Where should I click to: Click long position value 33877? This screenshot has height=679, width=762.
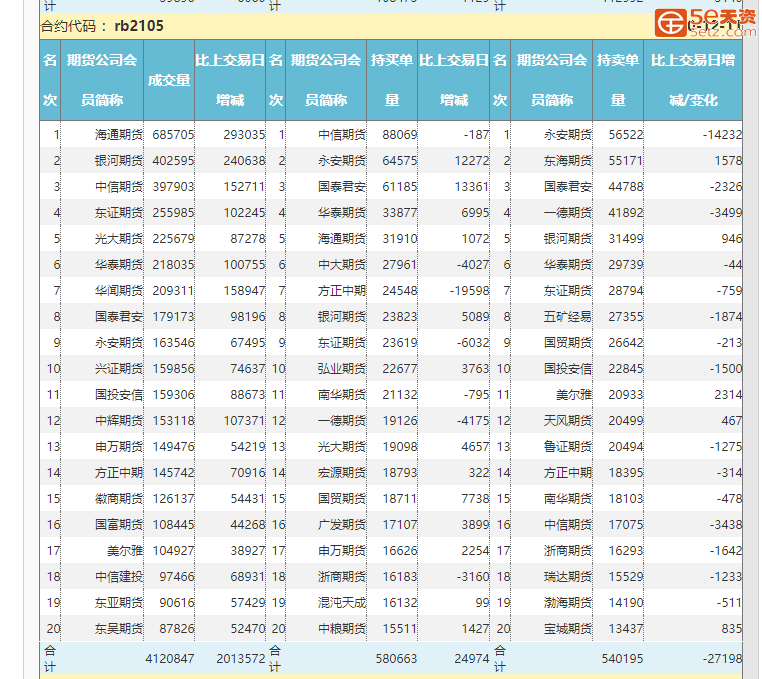tap(399, 213)
